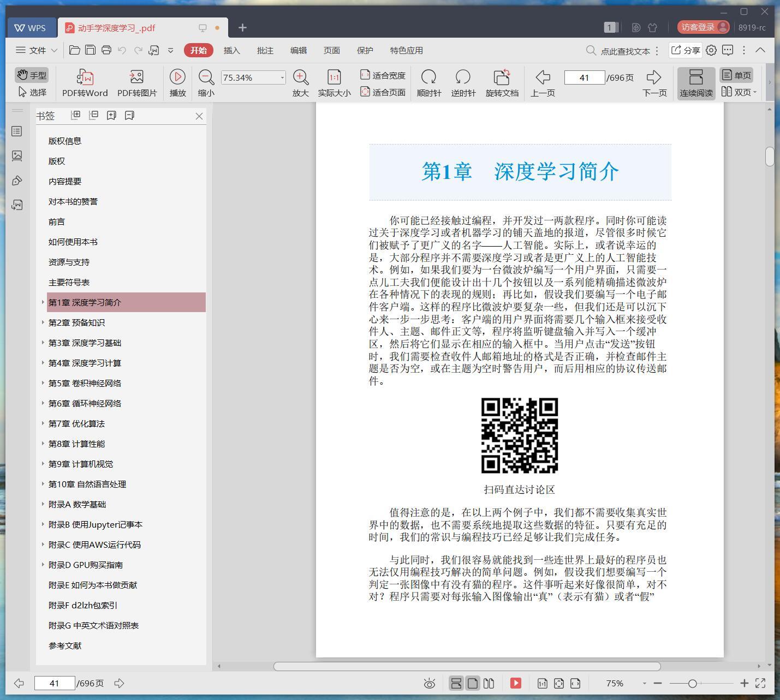Click the PDF转Word conversion icon
This screenshot has width=780, height=700.
85,77
